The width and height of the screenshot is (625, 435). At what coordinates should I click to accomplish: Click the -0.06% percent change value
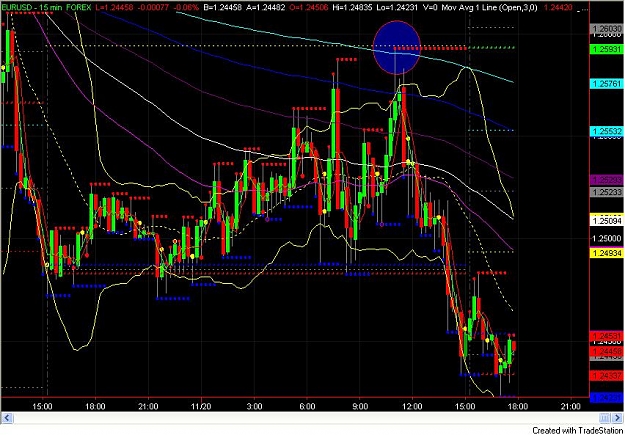coord(184,6)
